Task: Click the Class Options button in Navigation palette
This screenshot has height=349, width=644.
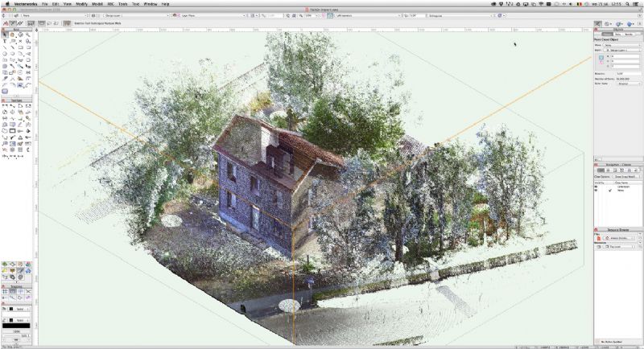Action: 603,177
